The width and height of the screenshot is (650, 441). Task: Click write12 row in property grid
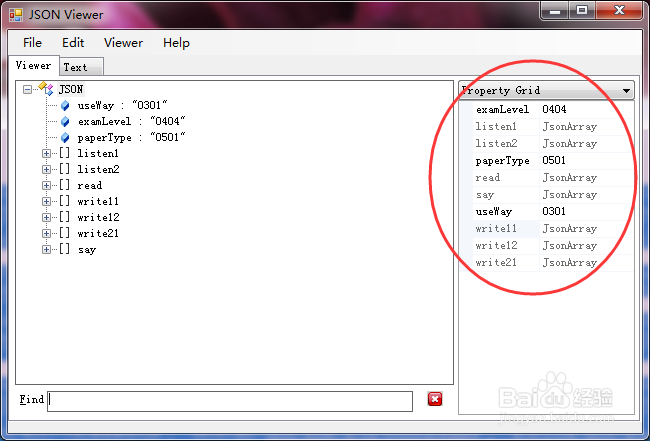coord(553,246)
